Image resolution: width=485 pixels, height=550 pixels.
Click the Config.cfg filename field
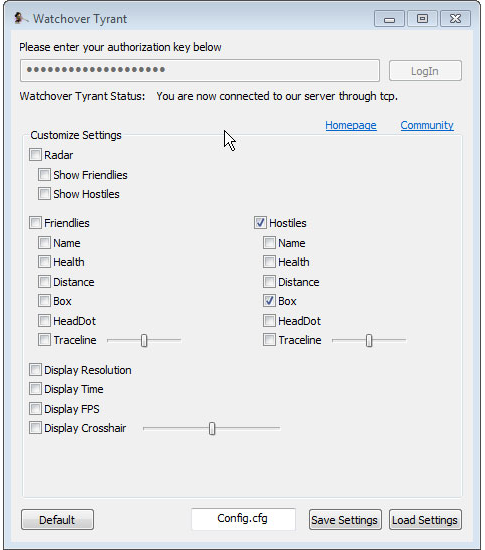click(x=243, y=519)
